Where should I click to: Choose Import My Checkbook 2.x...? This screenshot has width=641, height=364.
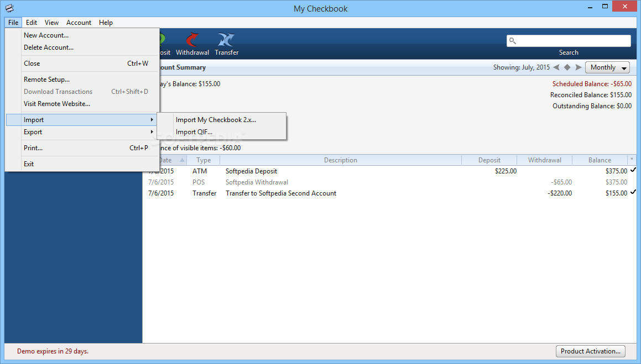[x=222, y=119]
